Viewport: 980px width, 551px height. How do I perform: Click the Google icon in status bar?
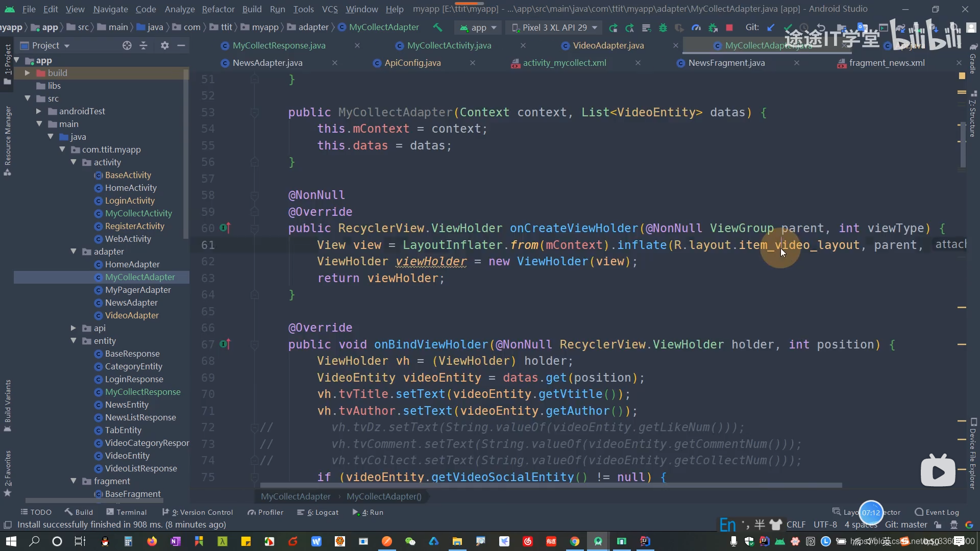point(969,524)
